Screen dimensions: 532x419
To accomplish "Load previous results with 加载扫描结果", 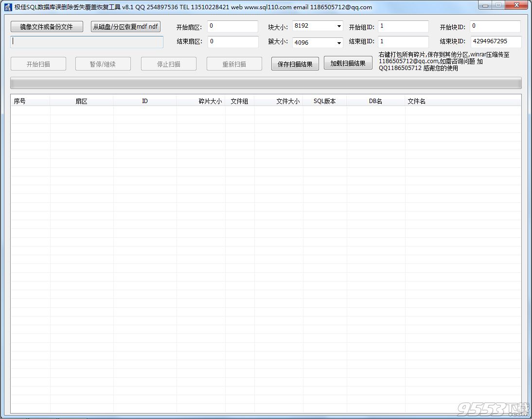I will point(348,63).
